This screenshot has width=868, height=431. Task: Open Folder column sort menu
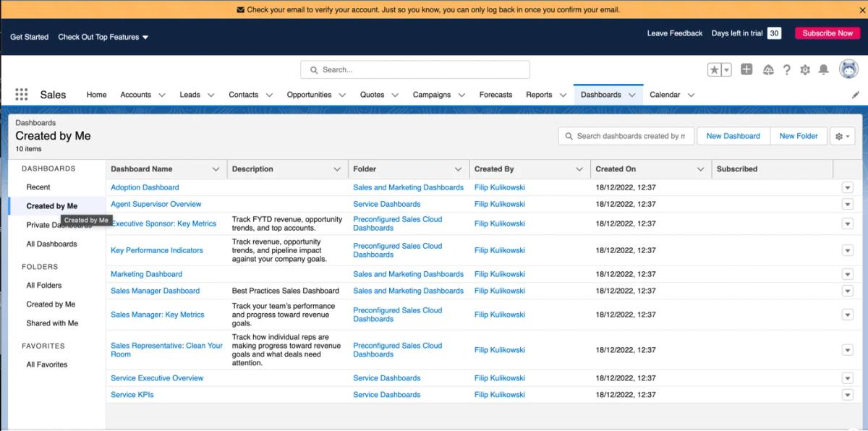(x=458, y=169)
